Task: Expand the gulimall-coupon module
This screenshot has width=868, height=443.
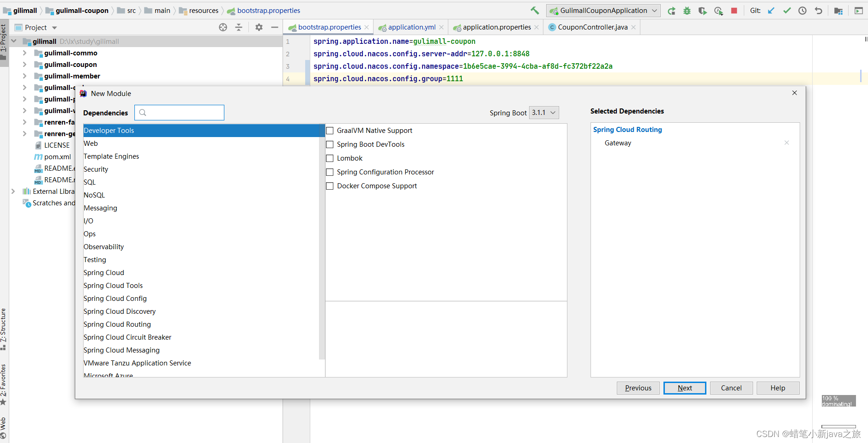Action: [25, 65]
